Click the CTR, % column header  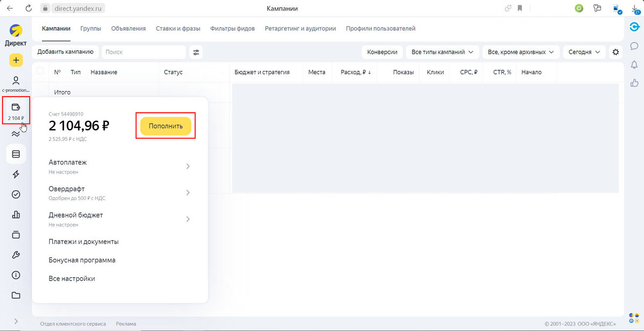(x=502, y=72)
